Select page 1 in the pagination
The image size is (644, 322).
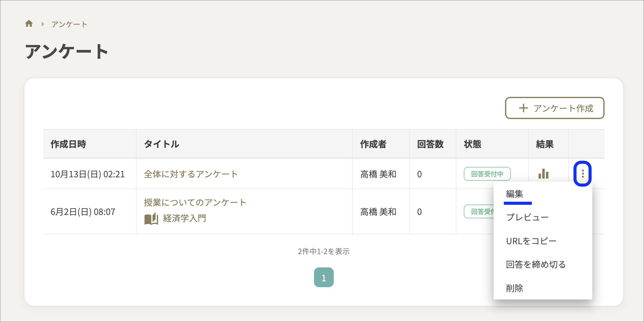324,277
